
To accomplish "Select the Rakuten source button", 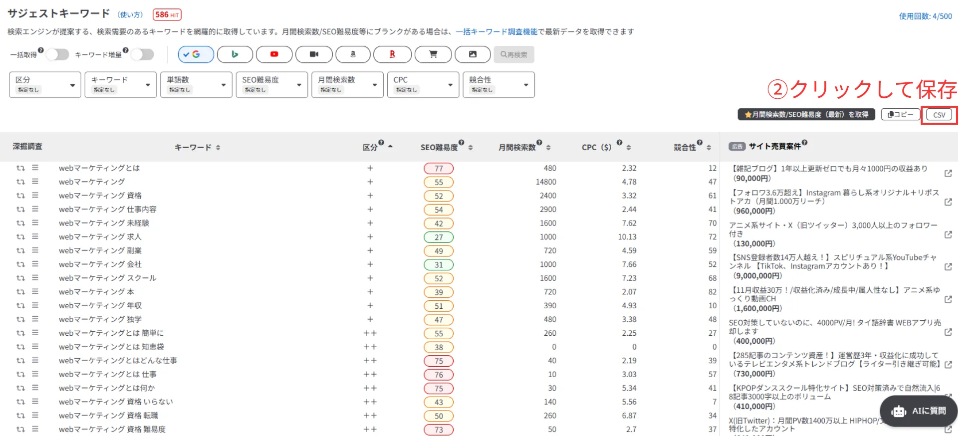I will point(393,54).
